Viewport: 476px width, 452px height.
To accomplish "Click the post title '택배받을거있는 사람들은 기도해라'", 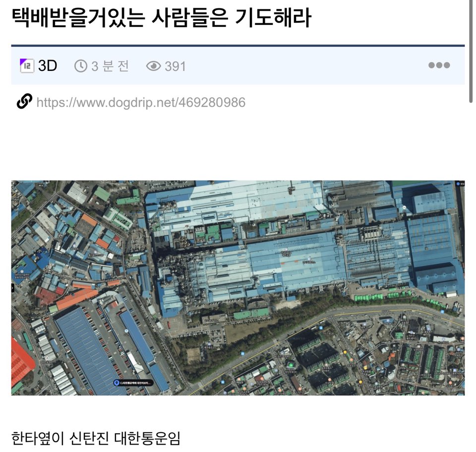I will point(162,17).
